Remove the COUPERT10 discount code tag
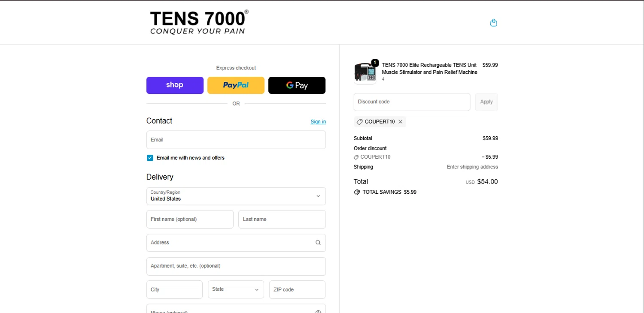Screen dimensions: 644x313 (x=400, y=122)
